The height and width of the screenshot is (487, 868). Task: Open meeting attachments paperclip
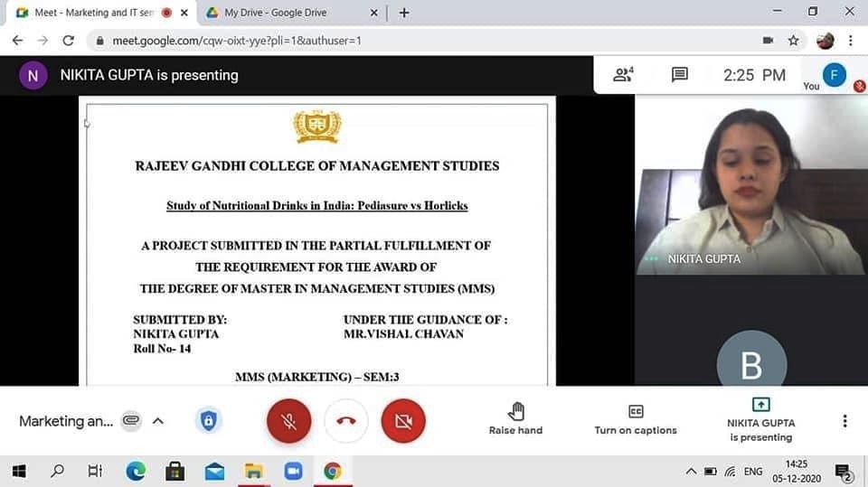pos(131,421)
